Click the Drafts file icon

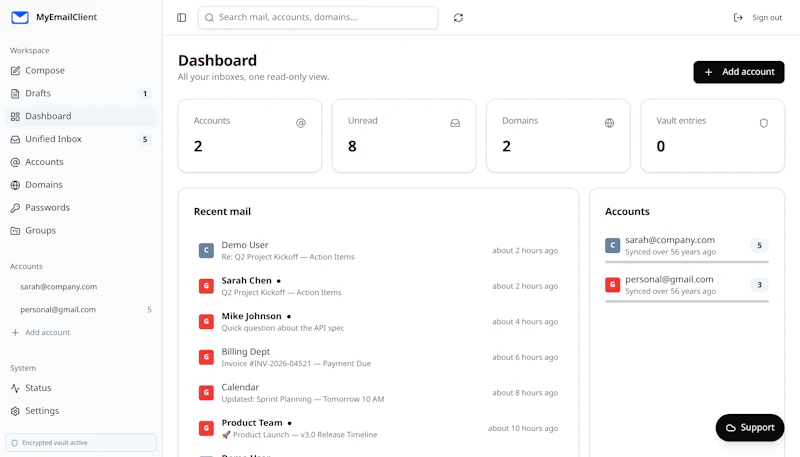coord(15,93)
